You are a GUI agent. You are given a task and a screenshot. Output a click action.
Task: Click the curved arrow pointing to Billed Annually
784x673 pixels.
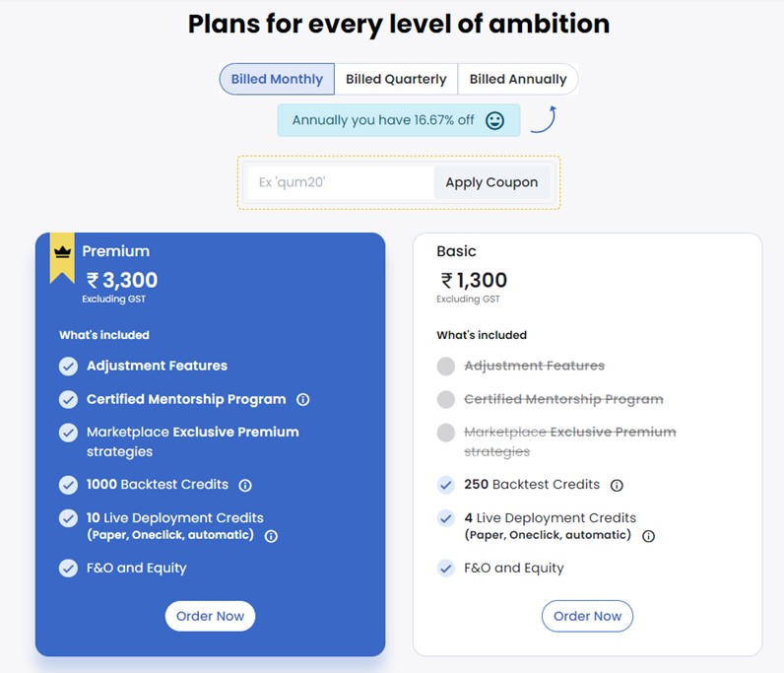(544, 119)
